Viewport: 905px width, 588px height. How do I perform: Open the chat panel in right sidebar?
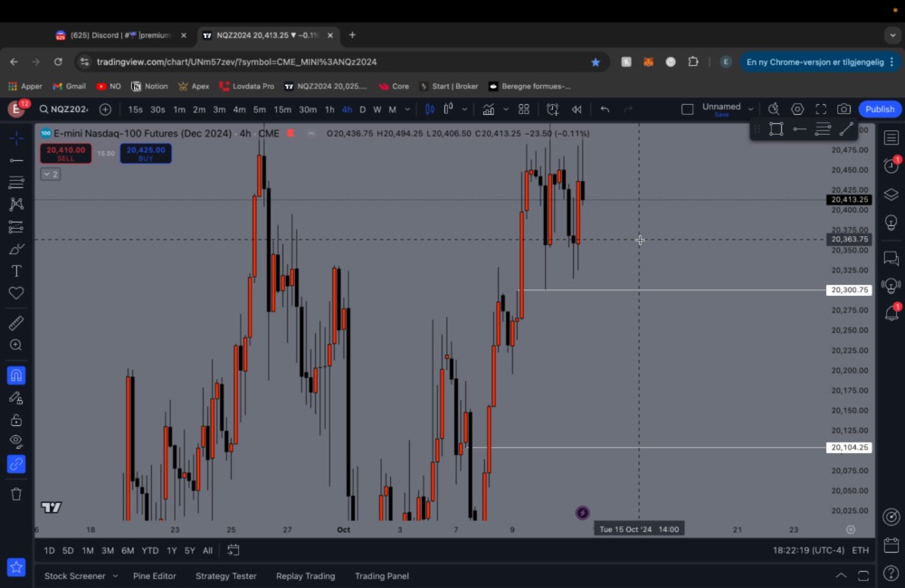[891, 258]
